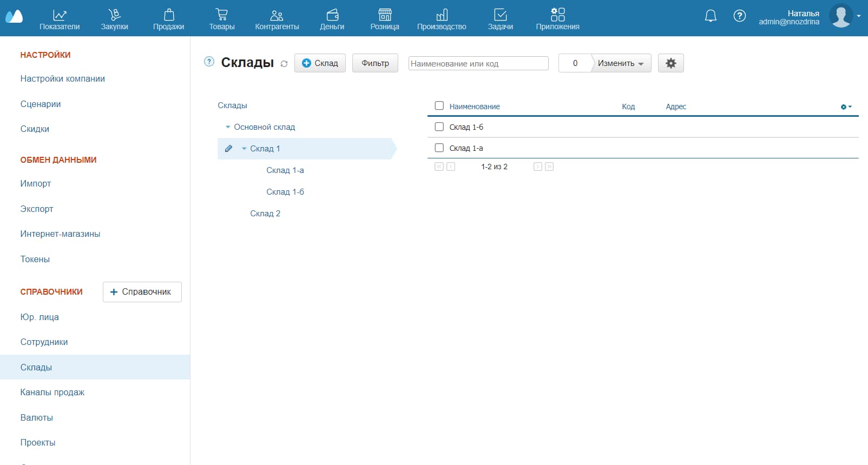Check the Склад 1-а row checkbox
This screenshot has height=465, width=868.
coord(439,148)
